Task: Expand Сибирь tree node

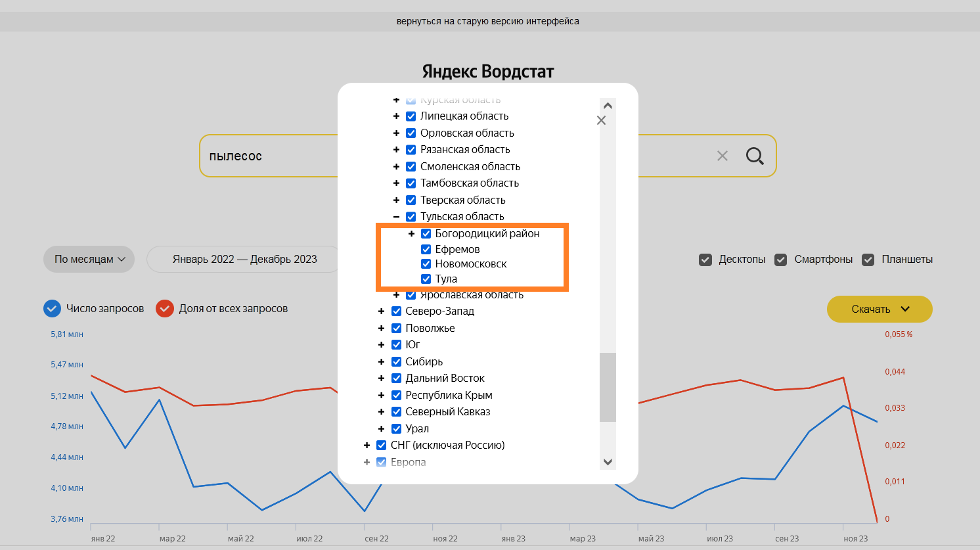Action: (381, 361)
